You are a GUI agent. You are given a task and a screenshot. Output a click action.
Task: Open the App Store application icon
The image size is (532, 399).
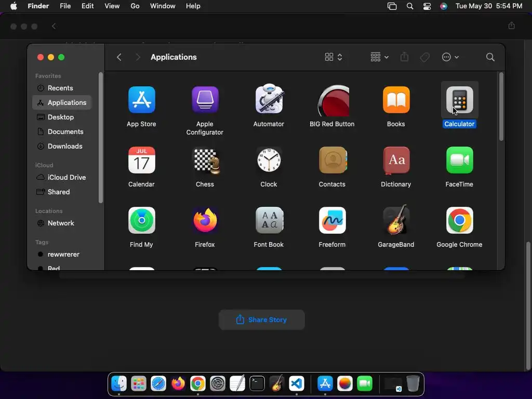click(x=141, y=100)
